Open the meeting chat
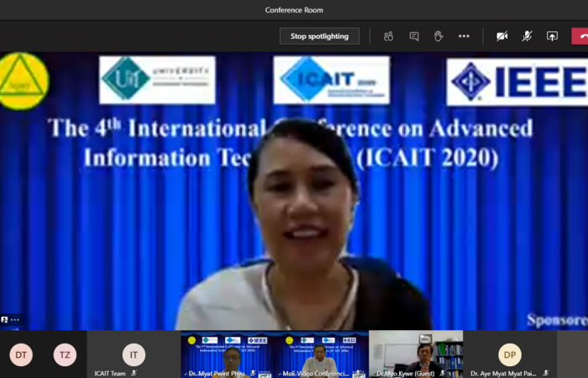Viewport: 588px width, 378px height. coord(413,36)
